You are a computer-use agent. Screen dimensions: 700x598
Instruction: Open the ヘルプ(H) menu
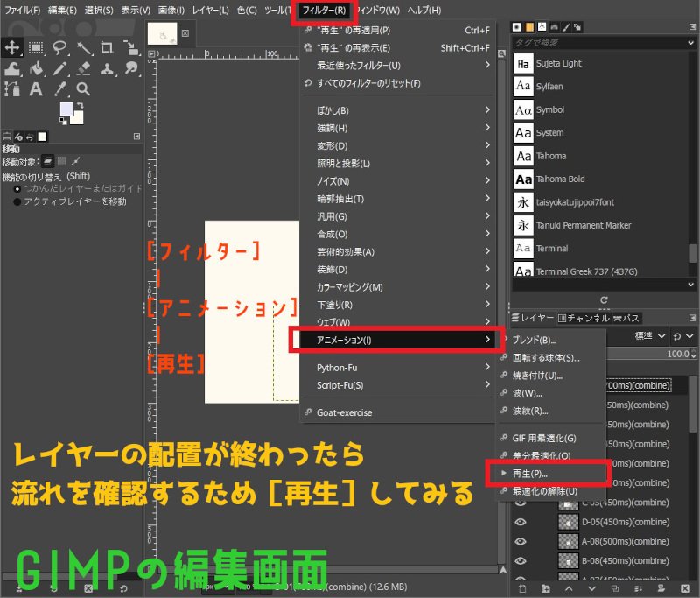coord(424,10)
